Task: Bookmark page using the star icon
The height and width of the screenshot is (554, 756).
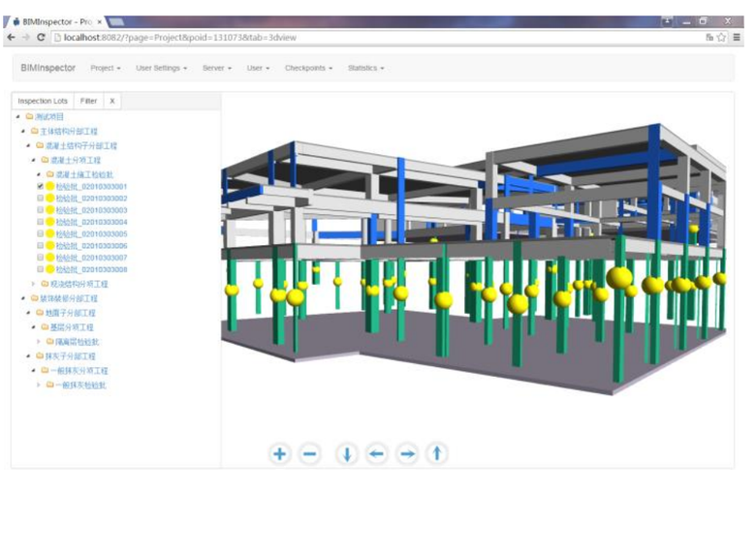Action: [722, 37]
